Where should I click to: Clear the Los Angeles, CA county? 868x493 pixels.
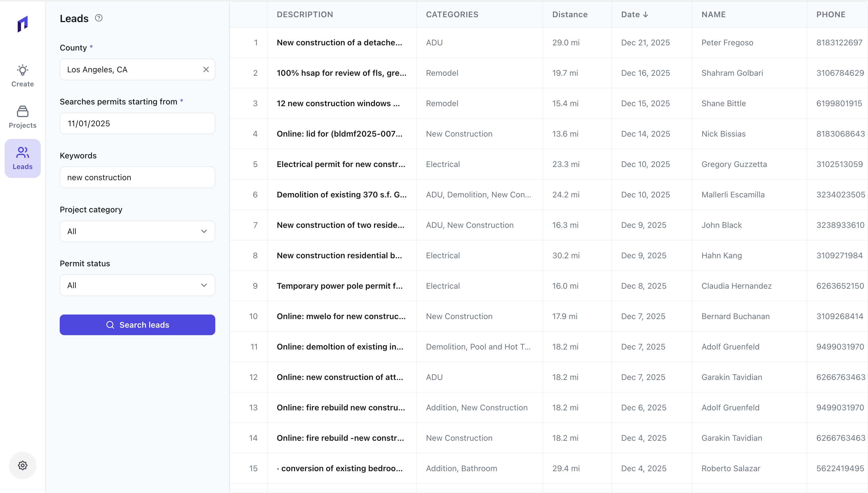206,69
